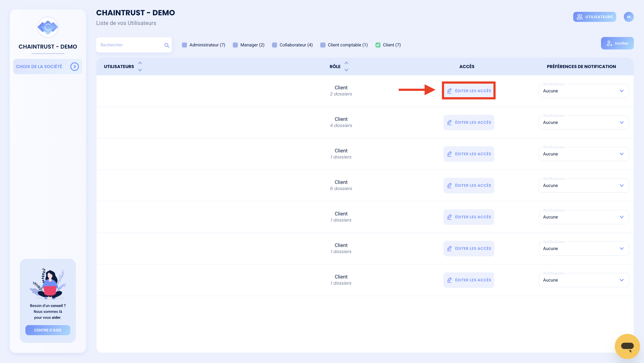Toggle the Manager (2) filter checkbox

pyautogui.click(x=235, y=45)
